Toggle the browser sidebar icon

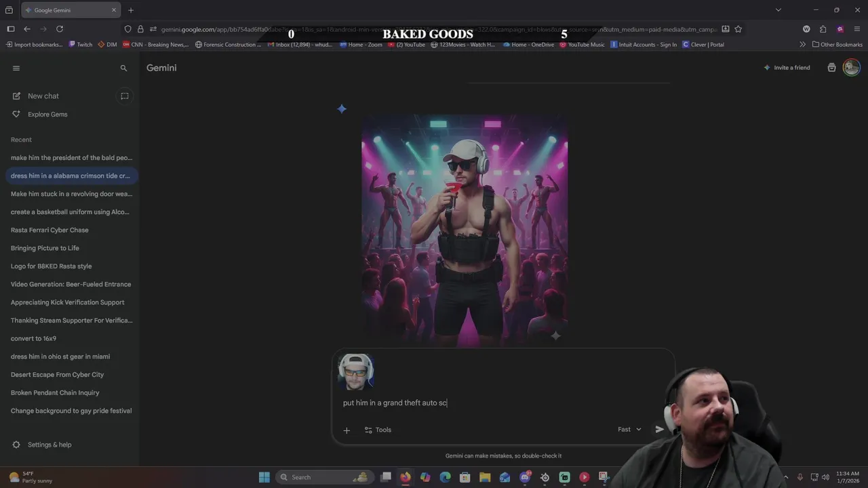click(x=10, y=29)
